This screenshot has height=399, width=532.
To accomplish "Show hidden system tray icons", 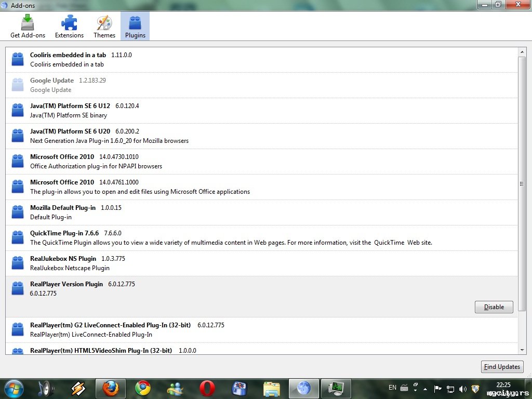I will [x=425, y=389].
